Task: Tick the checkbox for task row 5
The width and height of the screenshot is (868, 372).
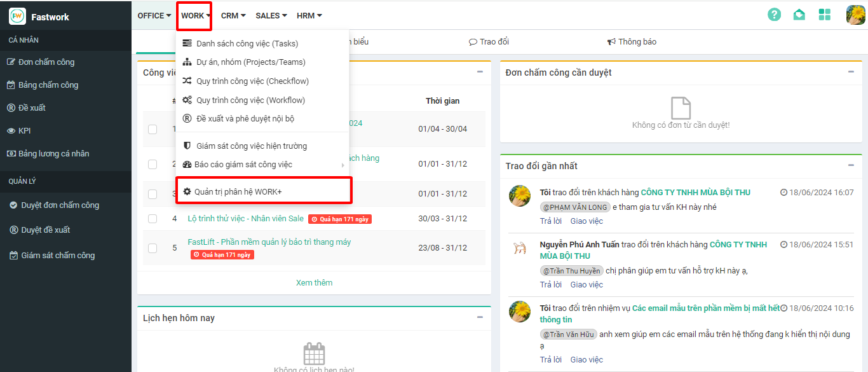Action: point(153,248)
